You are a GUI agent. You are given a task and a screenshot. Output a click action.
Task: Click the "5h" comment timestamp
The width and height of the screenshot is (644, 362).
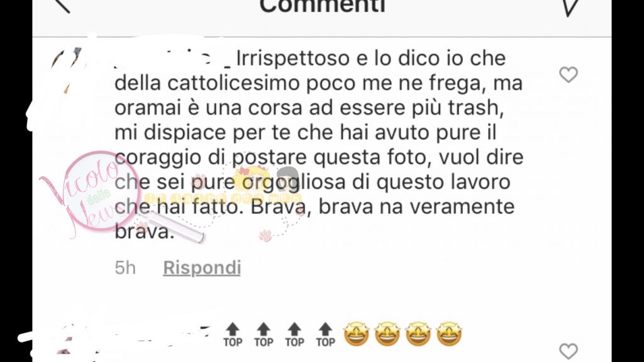(x=125, y=268)
